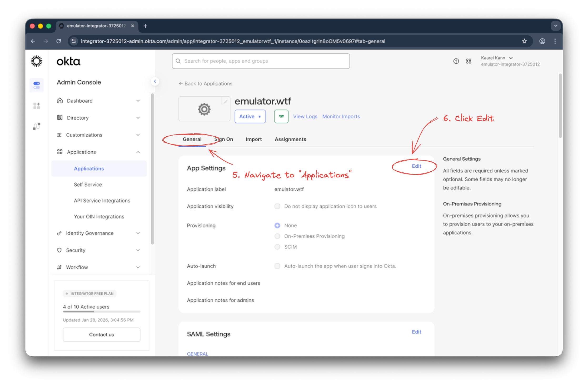This screenshot has width=588, height=388.
Task: Click Edit next to App Settings
Action: (416, 166)
